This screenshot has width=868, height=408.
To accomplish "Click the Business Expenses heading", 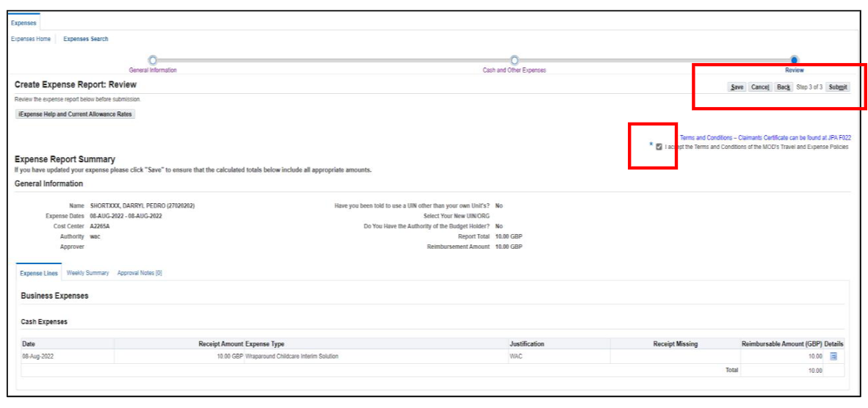I will point(54,296).
